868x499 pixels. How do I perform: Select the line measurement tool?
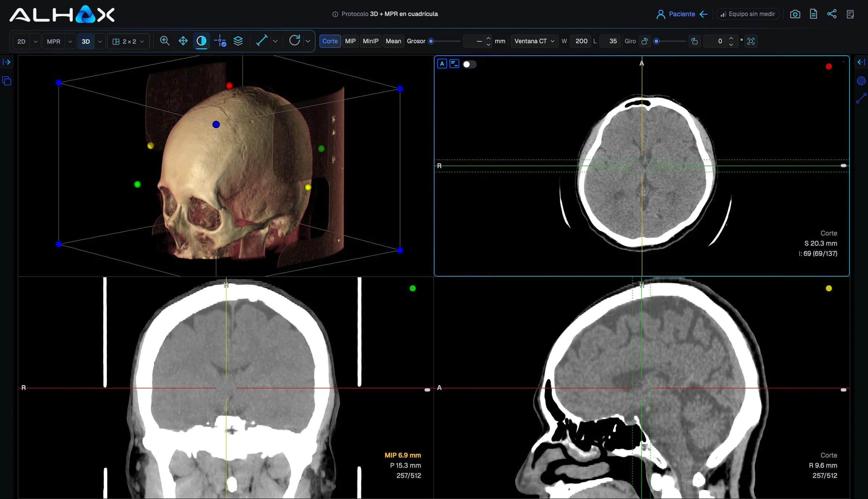coord(261,40)
